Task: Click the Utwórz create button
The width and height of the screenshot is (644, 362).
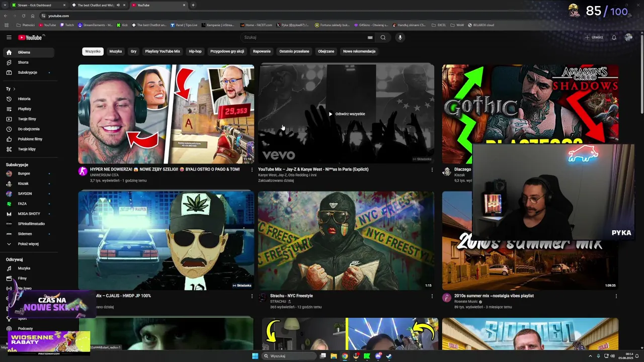Action: pyautogui.click(x=594, y=37)
